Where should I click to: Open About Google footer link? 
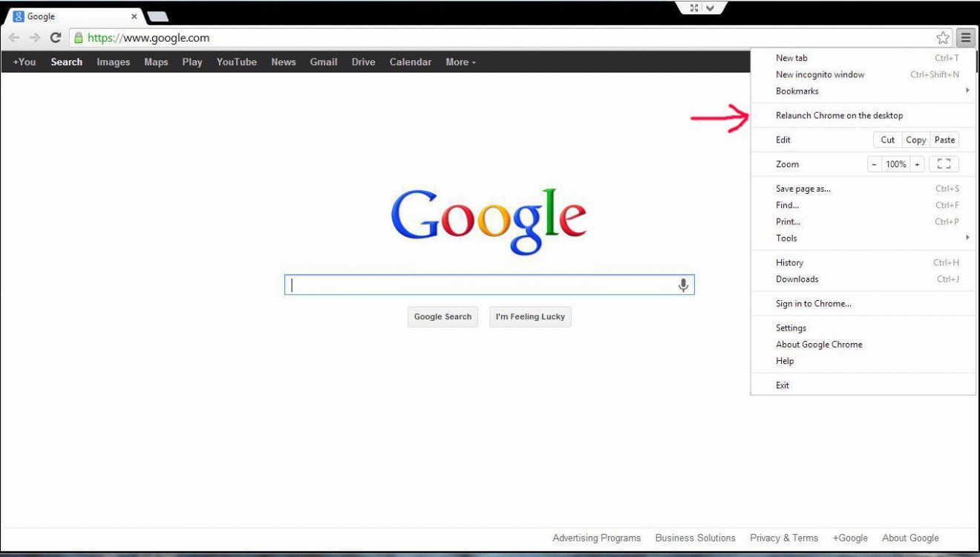pos(910,538)
